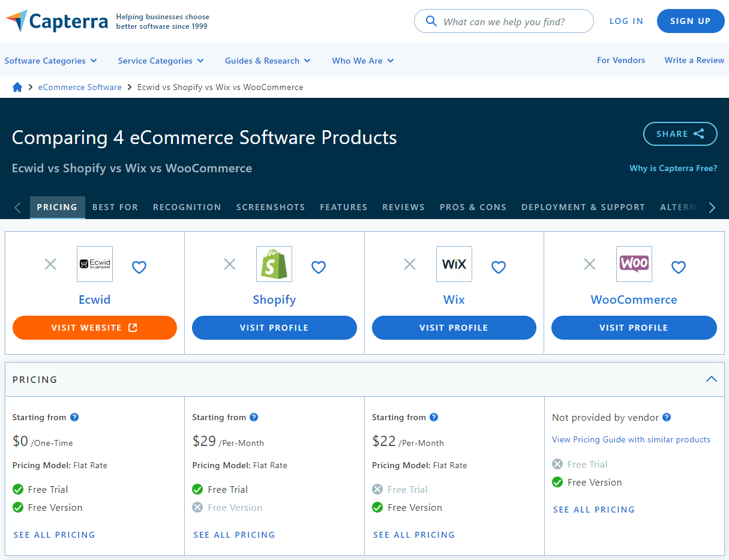
Task: Open the Features tab
Action: click(x=344, y=207)
